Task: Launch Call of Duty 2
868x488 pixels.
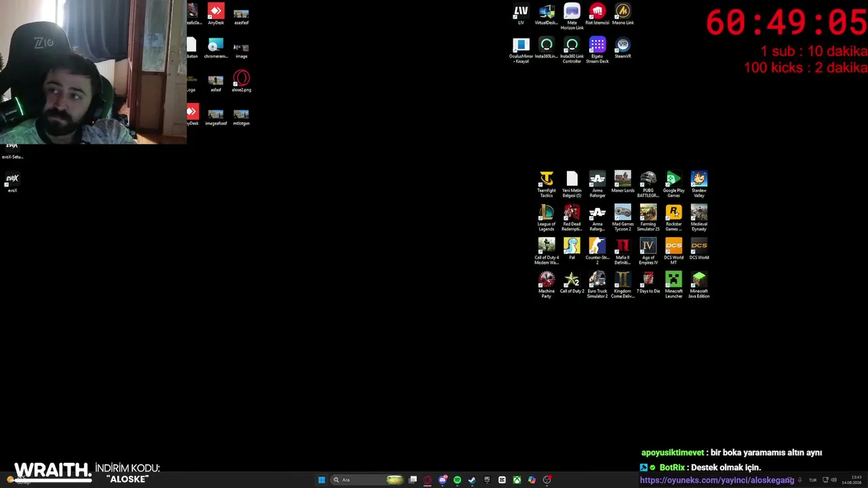Action: coord(572,283)
